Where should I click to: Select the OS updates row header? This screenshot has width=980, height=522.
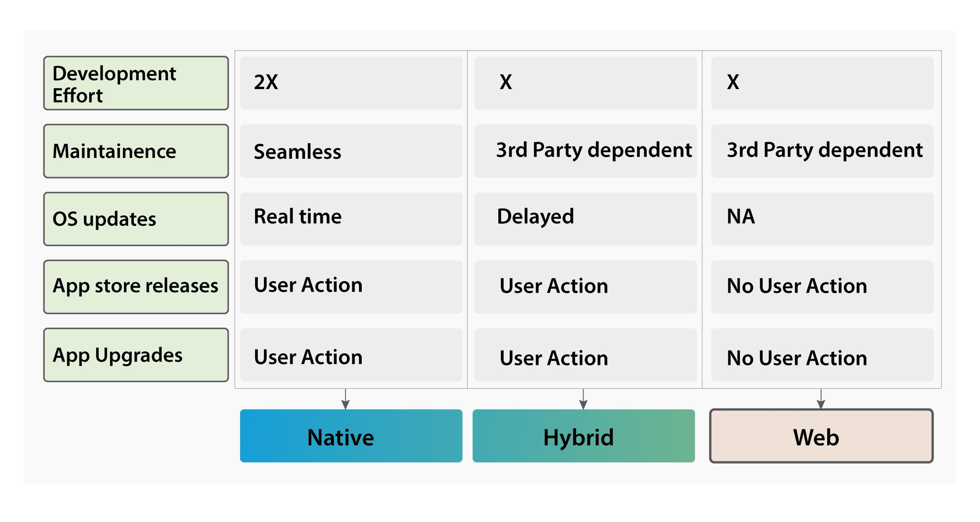click(136, 219)
